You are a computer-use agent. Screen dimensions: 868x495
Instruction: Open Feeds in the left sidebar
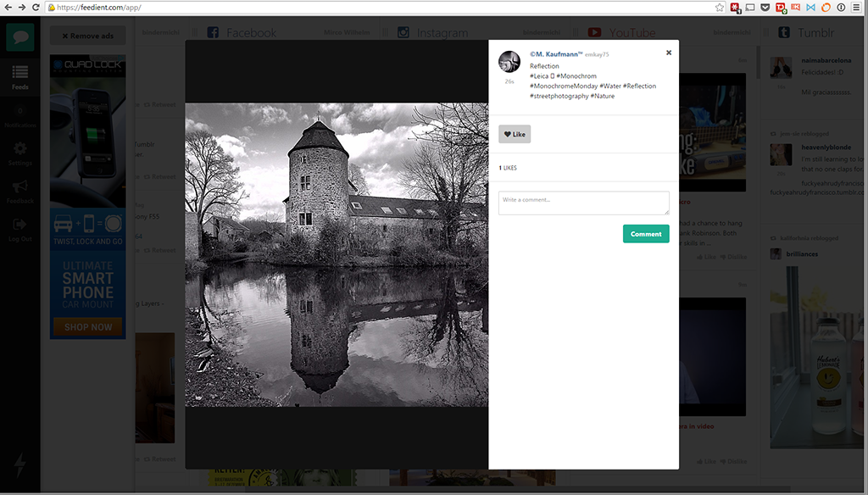pyautogui.click(x=20, y=77)
